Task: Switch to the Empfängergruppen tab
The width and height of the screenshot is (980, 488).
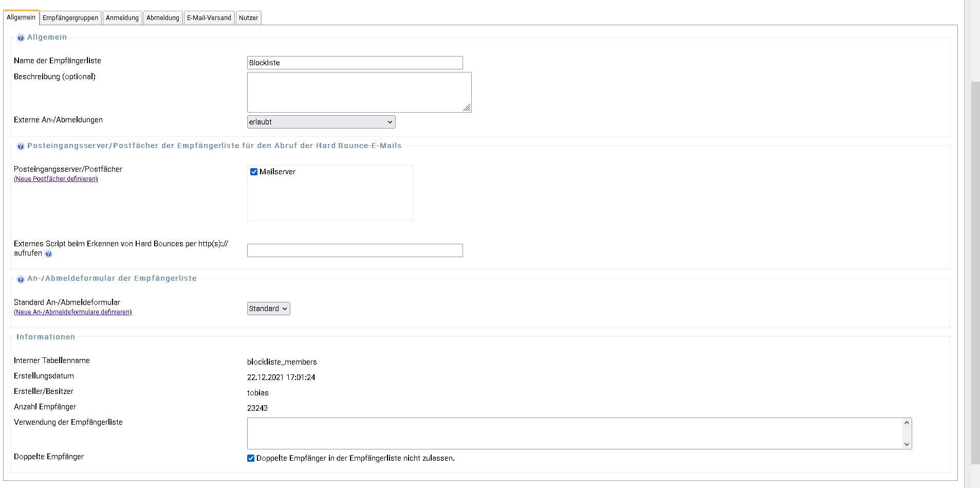Action: pyautogui.click(x=70, y=18)
